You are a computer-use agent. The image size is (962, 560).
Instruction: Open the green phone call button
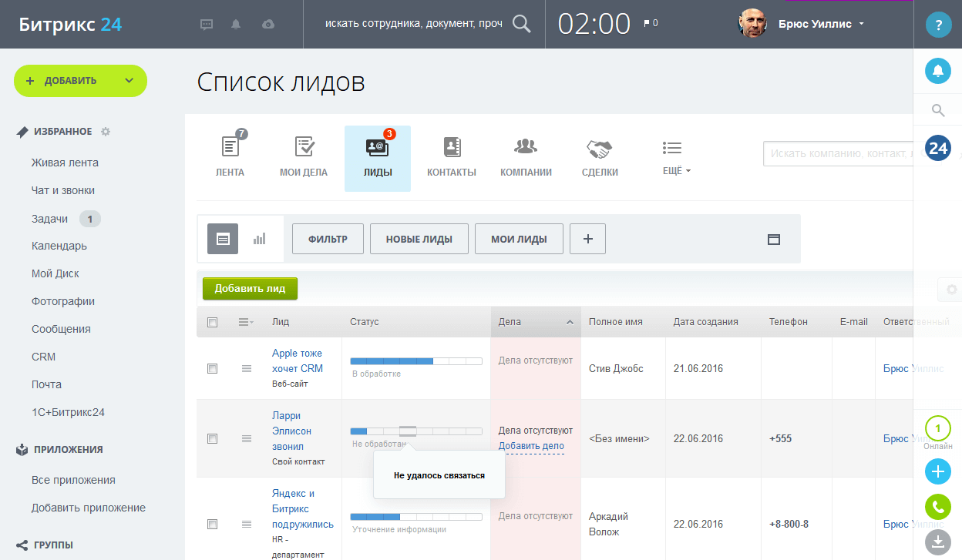coord(938,507)
